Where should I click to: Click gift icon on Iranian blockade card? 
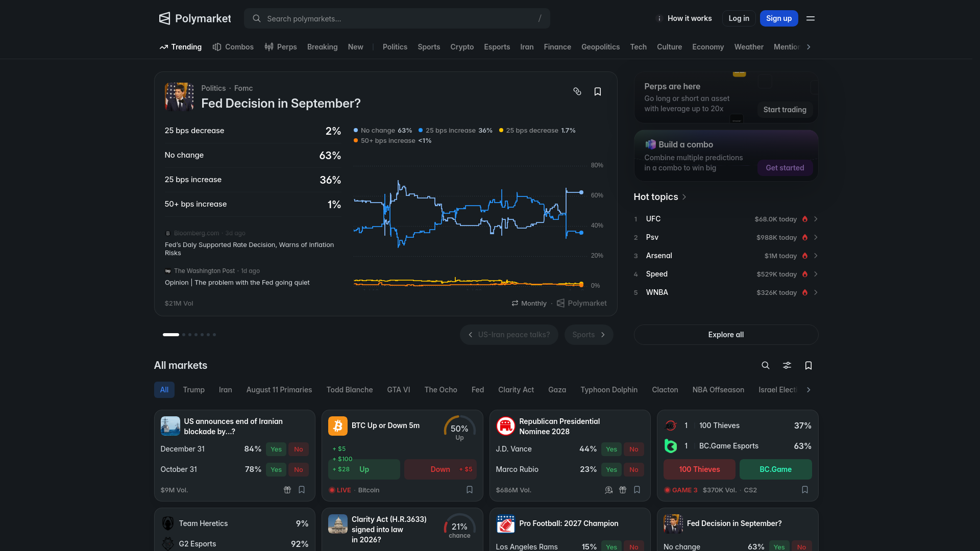(x=287, y=490)
